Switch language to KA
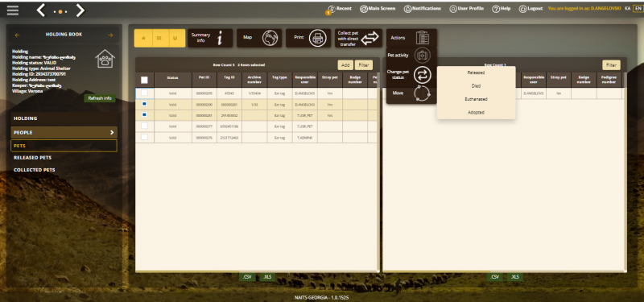This screenshot has height=302, width=644. tap(628, 8)
